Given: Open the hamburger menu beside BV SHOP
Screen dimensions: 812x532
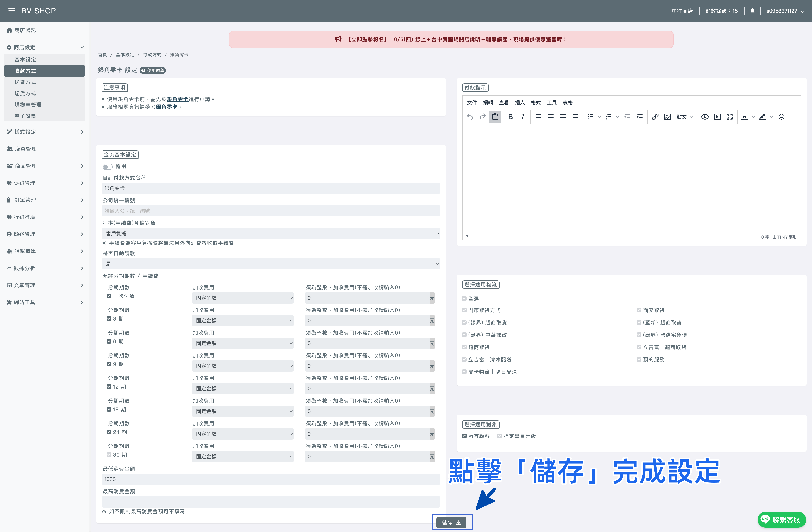Looking at the screenshot, I should pos(12,11).
